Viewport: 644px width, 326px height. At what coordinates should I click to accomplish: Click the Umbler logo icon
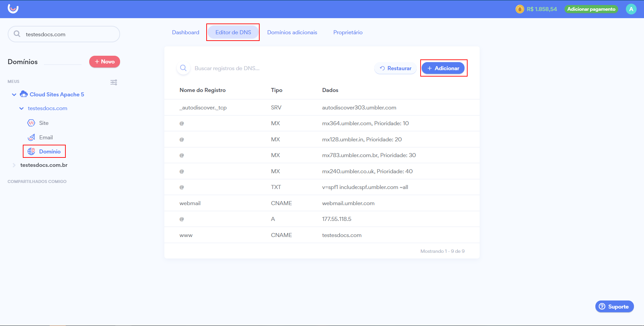tap(13, 9)
